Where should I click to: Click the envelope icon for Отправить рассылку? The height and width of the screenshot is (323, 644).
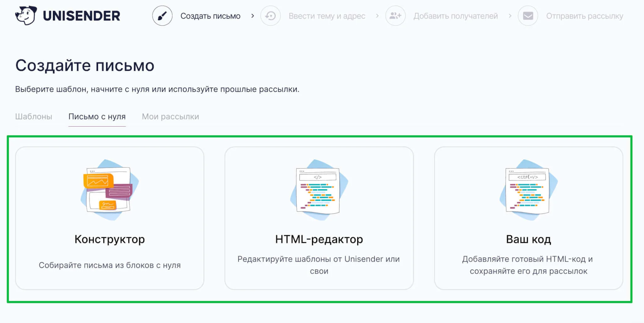(x=528, y=16)
